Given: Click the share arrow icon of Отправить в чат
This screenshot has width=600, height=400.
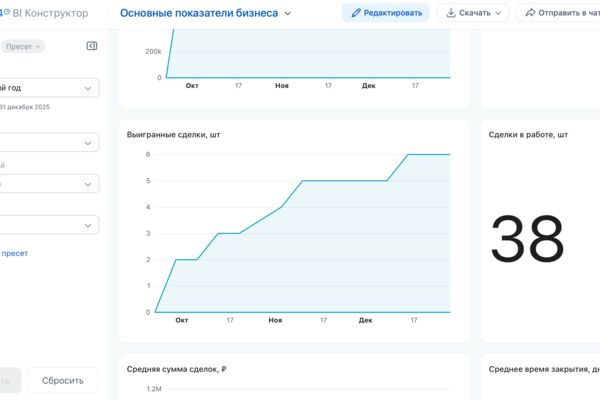Looking at the screenshot, I should (530, 13).
